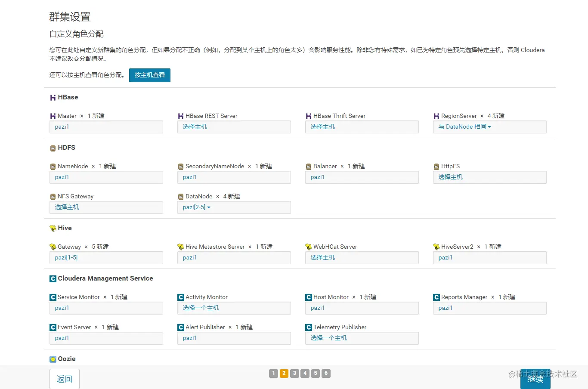The height and width of the screenshot is (389, 588).
Task: Click the icon beside WebHCat Server
Action: point(309,247)
